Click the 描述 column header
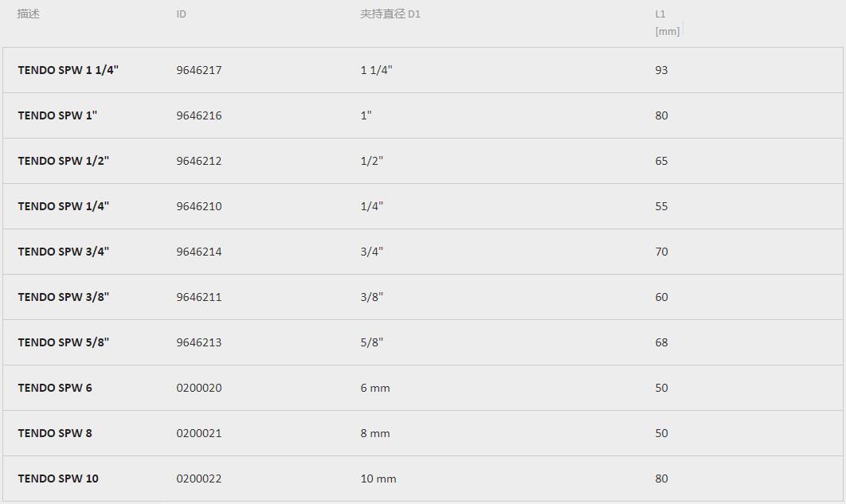Viewport: 846px width, 504px height. pos(29,14)
